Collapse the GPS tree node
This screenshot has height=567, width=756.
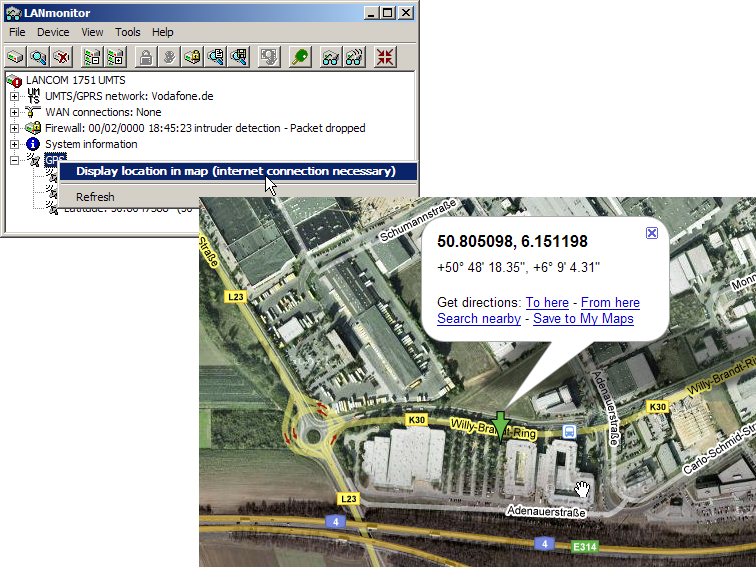pyautogui.click(x=15, y=160)
